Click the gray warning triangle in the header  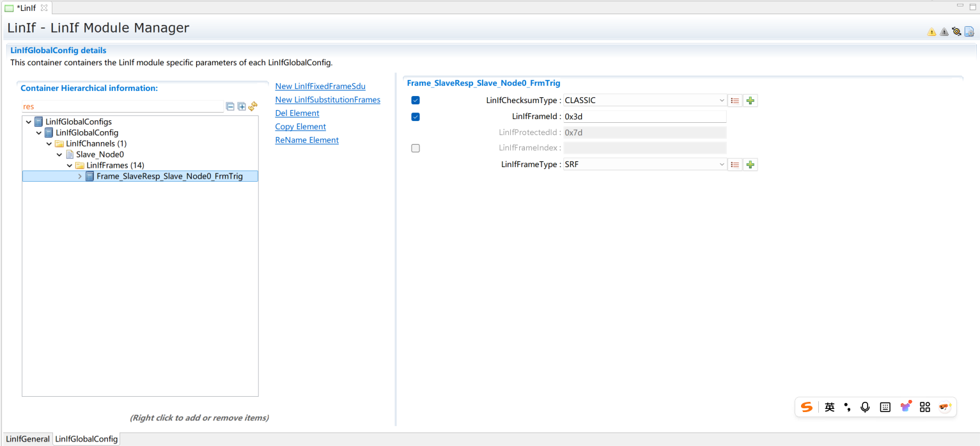click(944, 31)
